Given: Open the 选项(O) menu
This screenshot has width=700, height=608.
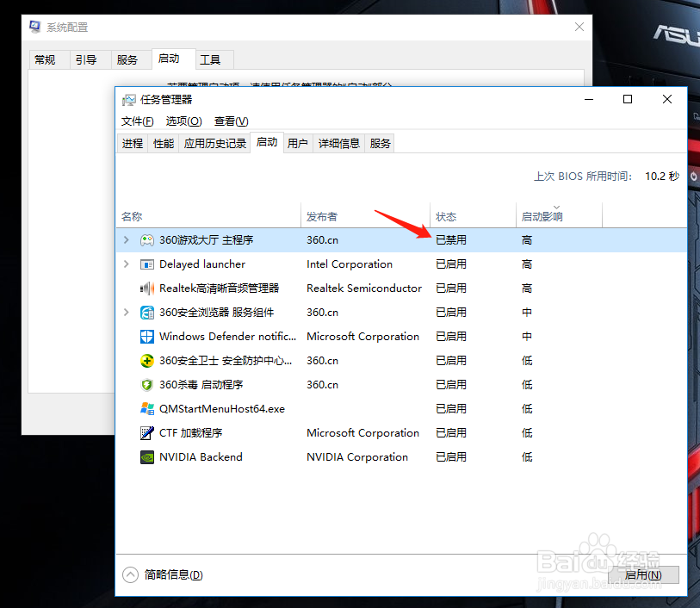Looking at the screenshot, I should coord(184,121).
